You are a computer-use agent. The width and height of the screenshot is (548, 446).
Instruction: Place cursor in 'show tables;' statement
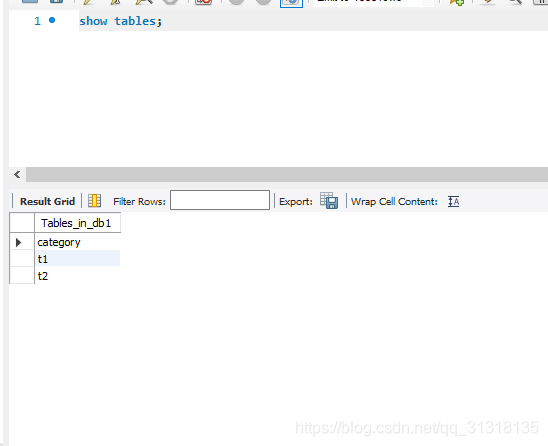[121, 21]
